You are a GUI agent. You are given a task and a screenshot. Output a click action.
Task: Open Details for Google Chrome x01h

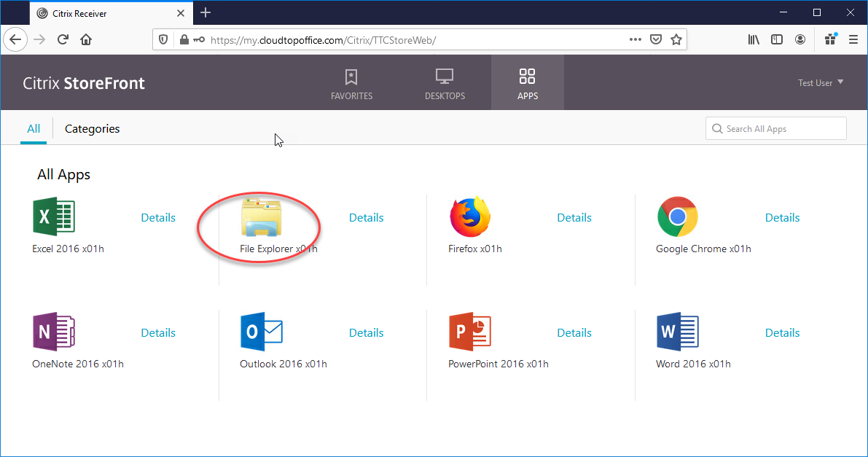(x=782, y=218)
